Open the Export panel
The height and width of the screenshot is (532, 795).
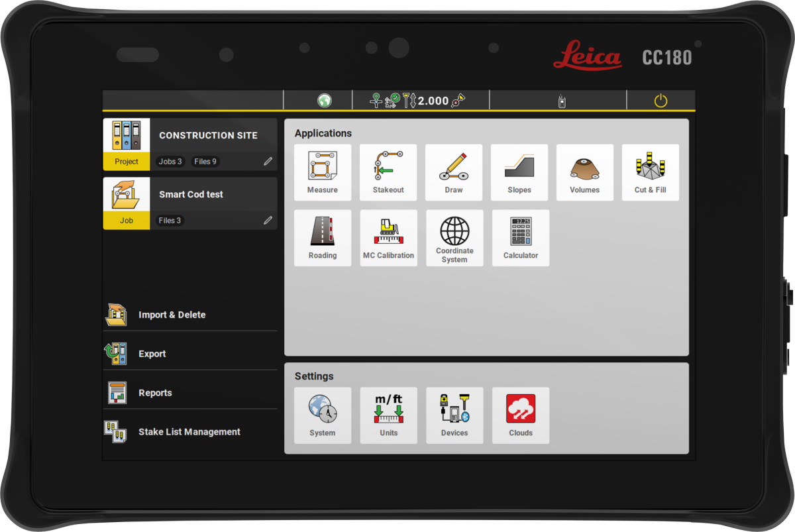tap(152, 353)
